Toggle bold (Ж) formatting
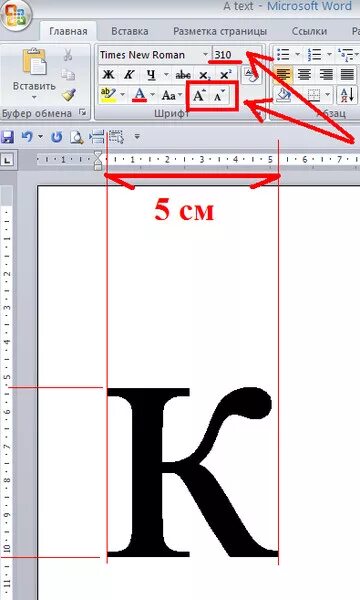360x600 pixels. [x=109, y=75]
